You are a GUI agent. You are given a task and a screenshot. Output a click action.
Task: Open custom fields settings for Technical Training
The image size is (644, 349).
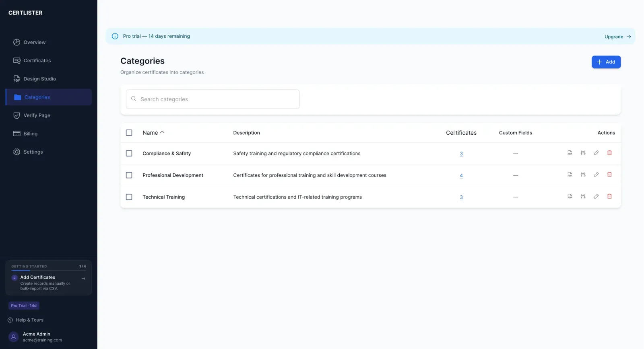pos(583,196)
